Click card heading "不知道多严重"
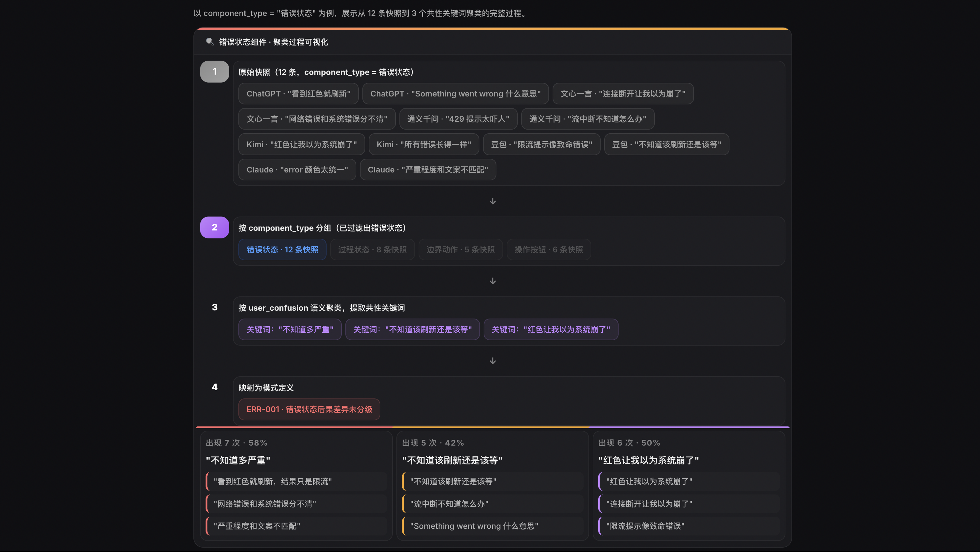 (238, 460)
